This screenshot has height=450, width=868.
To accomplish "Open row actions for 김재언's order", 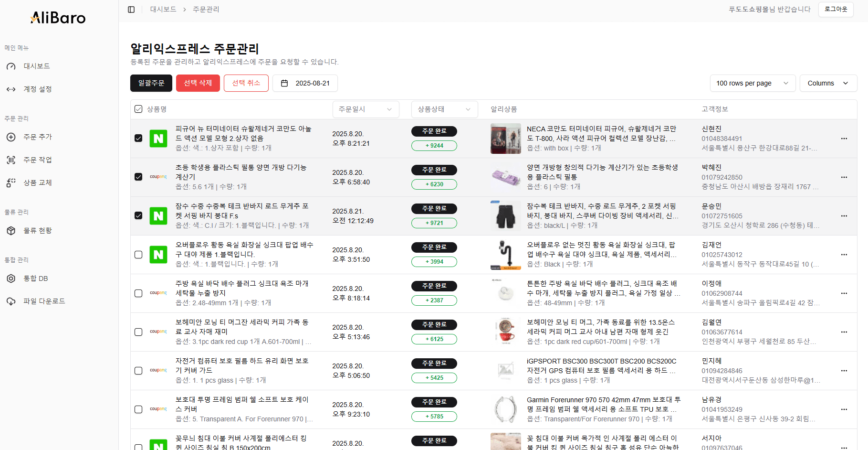I will [844, 255].
